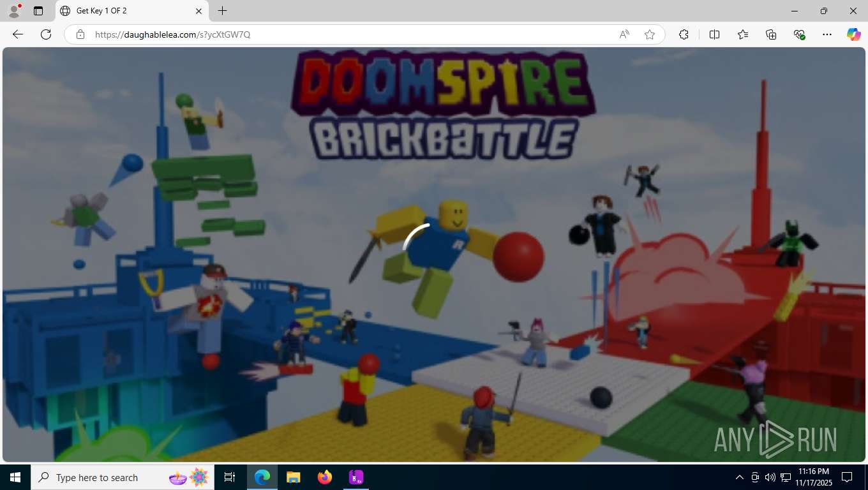Open Task View on the taskbar
The image size is (868, 490).
[230, 477]
